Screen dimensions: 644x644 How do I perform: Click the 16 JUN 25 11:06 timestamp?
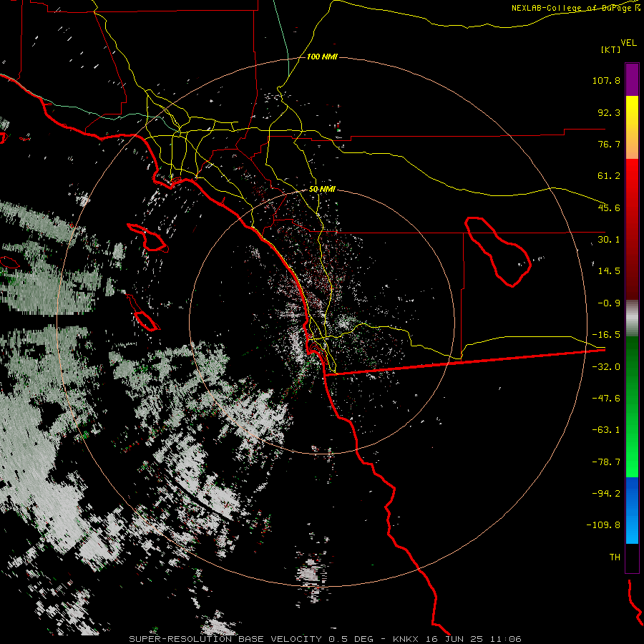(474, 639)
